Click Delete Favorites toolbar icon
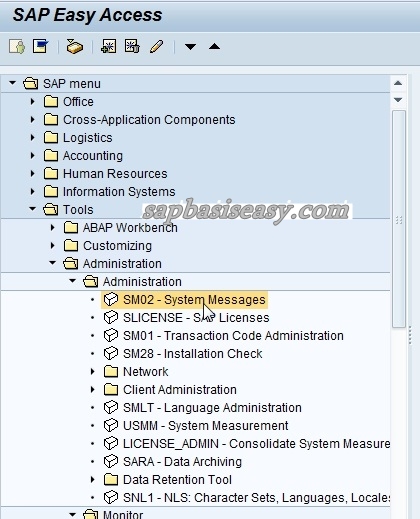This screenshot has width=420, height=519. click(132, 46)
